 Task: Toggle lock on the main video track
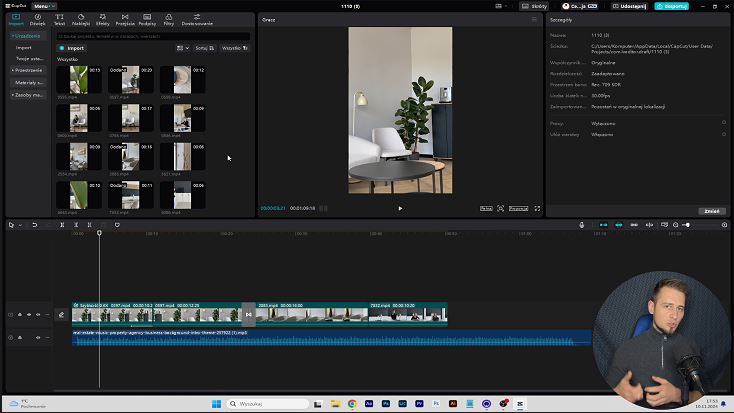(19, 315)
